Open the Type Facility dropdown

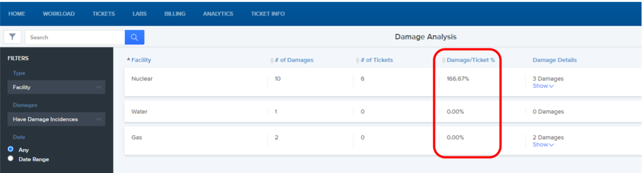click(x=56, y=87)
